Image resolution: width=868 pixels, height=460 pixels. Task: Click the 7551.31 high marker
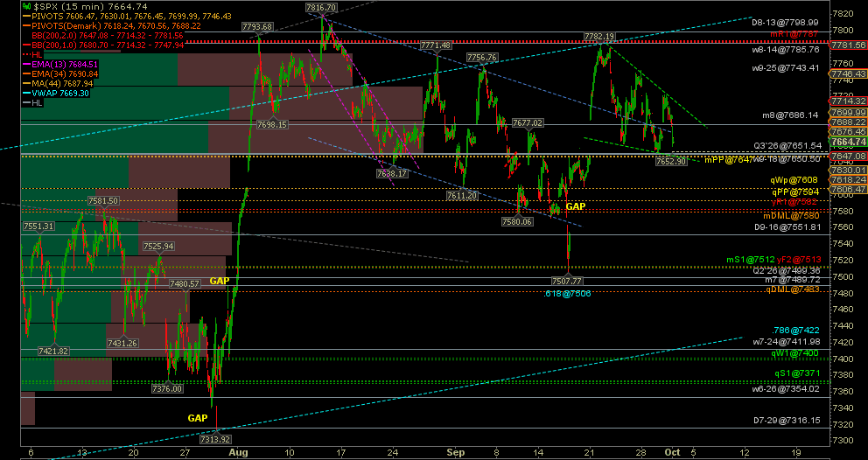(x=38, y=226)
